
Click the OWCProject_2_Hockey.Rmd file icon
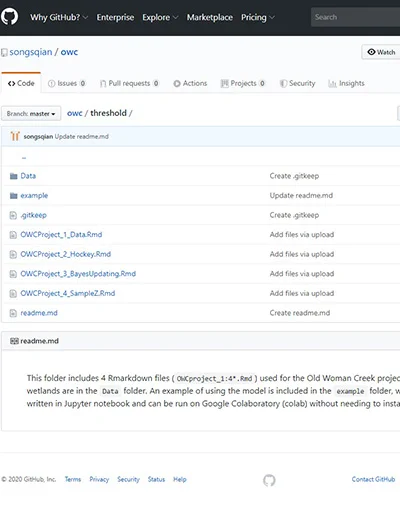[13, 255]
